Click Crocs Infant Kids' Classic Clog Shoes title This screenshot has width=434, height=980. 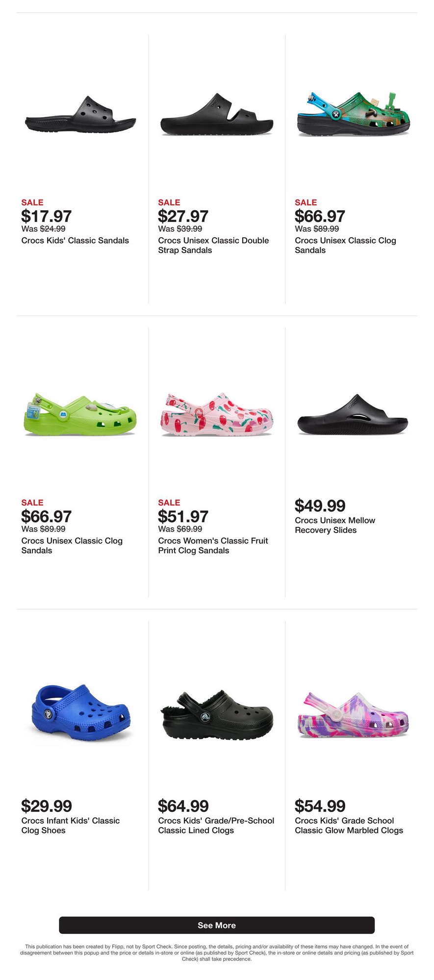(71, 825)
